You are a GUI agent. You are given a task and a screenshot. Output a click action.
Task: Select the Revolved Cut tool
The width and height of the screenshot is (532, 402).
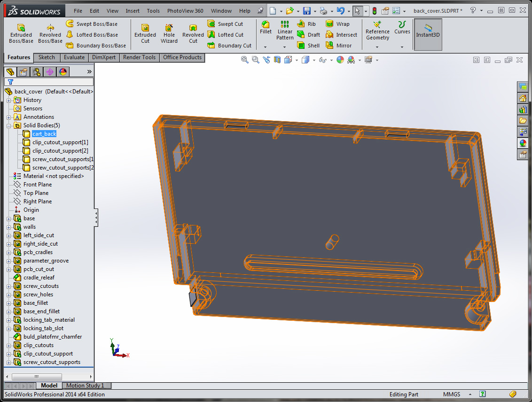[x=193, y=34]
